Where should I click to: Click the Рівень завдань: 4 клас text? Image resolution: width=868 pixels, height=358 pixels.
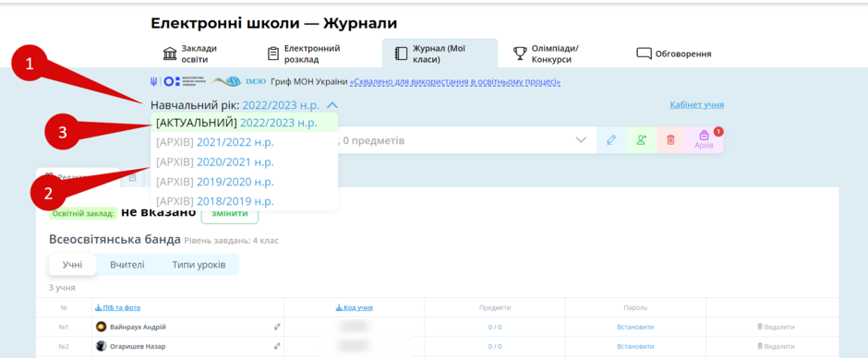click(232, 241)
